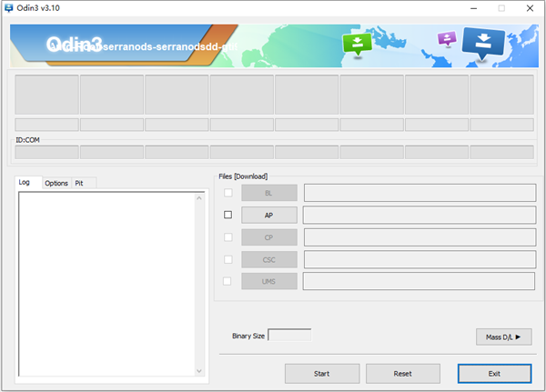Click the UMS file path field
Viewport: 546px width, 392px height.
[419, 281]
